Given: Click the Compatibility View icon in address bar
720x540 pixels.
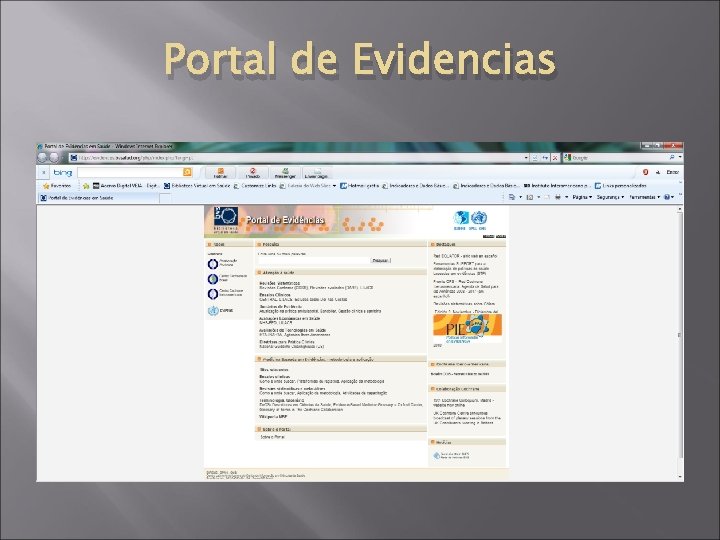Looking at the screenshot, I should pyautogui.click(x=535, y=158).
